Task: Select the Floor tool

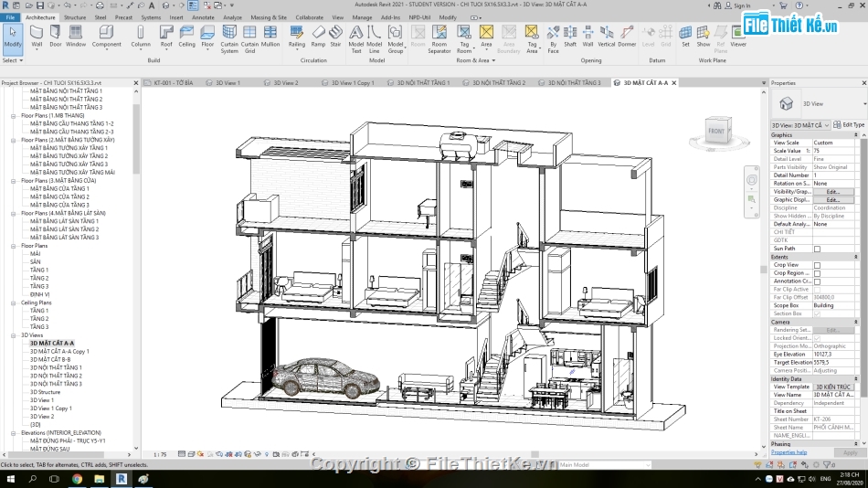Action: 207,37
